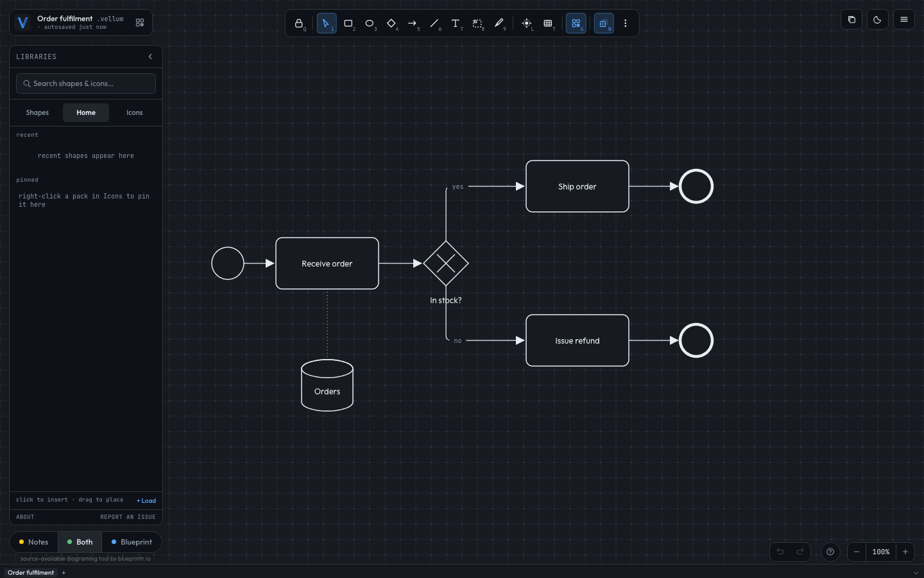Collapse the Libraries panel with the chevron
This screenshot has height=578, width=924.
click(x=150, y=57)
